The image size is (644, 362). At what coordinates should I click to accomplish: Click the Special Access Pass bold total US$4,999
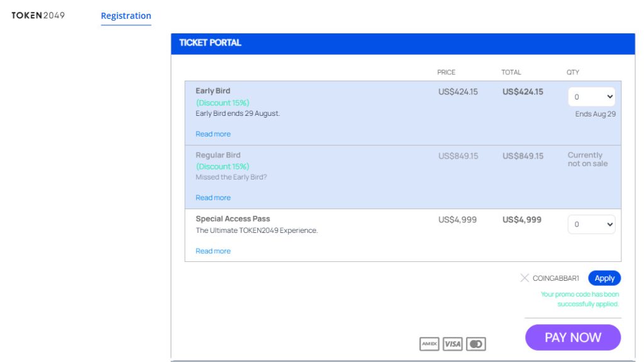[x=522, y=220]
